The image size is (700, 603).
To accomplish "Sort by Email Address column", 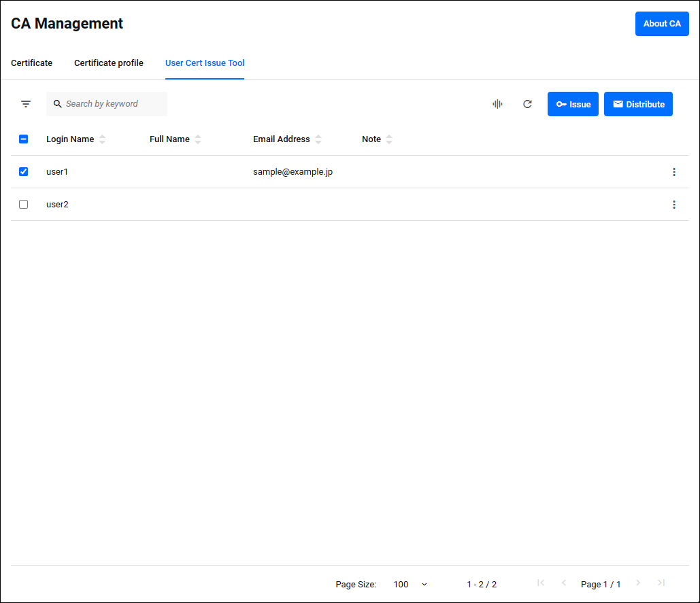I will click(318, 139).
